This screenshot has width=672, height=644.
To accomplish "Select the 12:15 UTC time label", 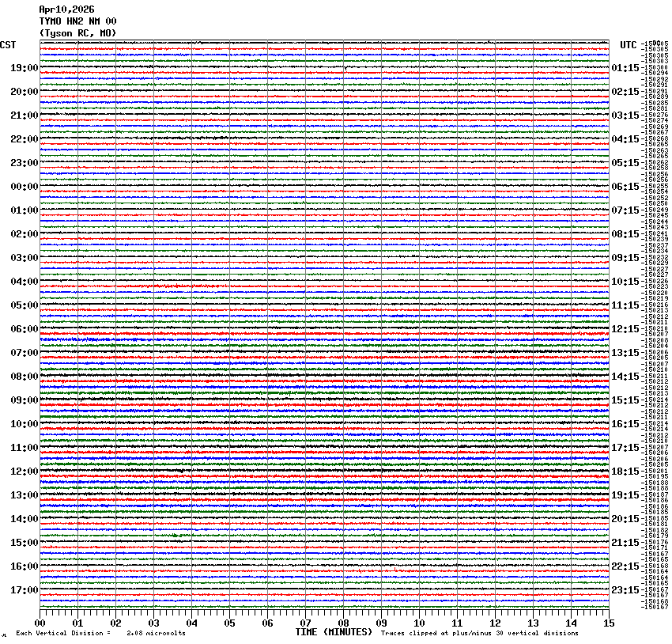I will tap(625, 329).
